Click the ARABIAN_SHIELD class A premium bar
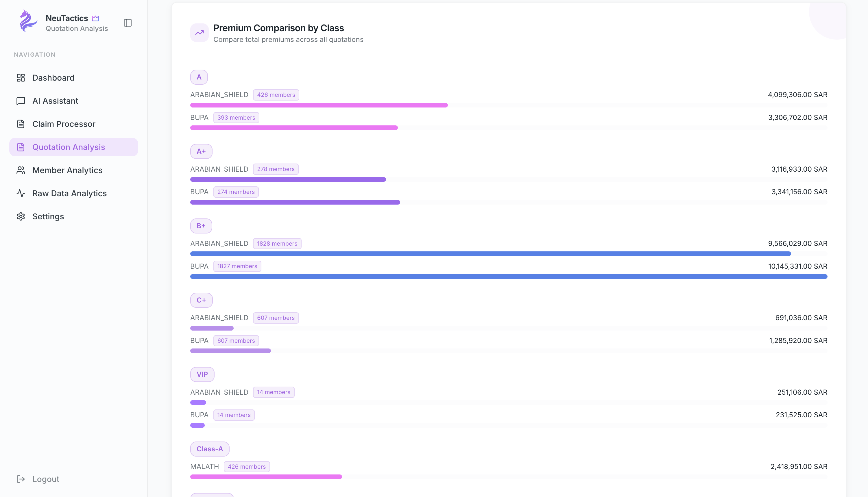868x497 pixels. [319, 105]
